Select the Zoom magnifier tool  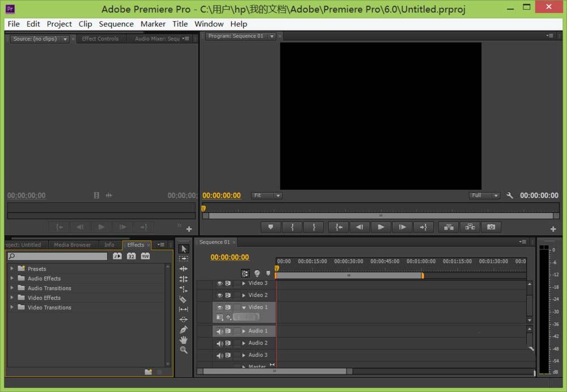[x=183, y=350]
